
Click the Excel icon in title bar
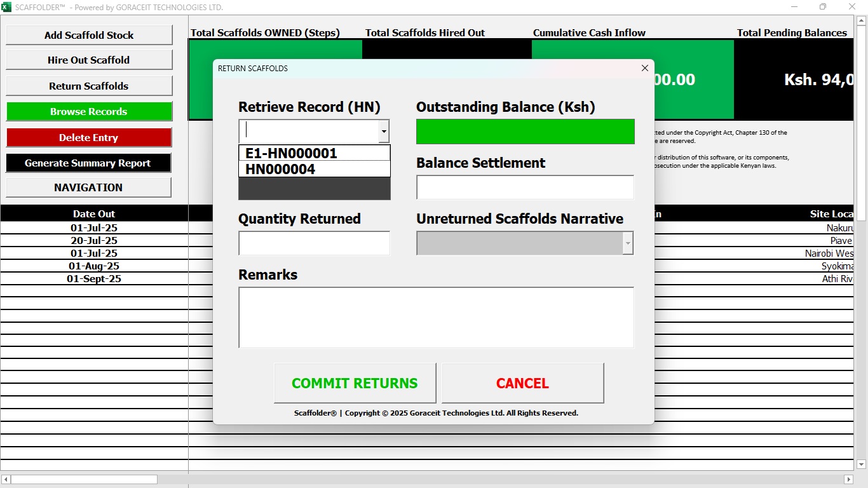pos(7,7)
